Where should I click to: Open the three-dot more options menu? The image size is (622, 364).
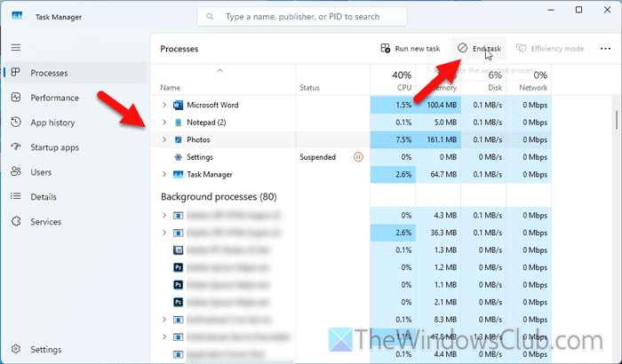[607, 49]
